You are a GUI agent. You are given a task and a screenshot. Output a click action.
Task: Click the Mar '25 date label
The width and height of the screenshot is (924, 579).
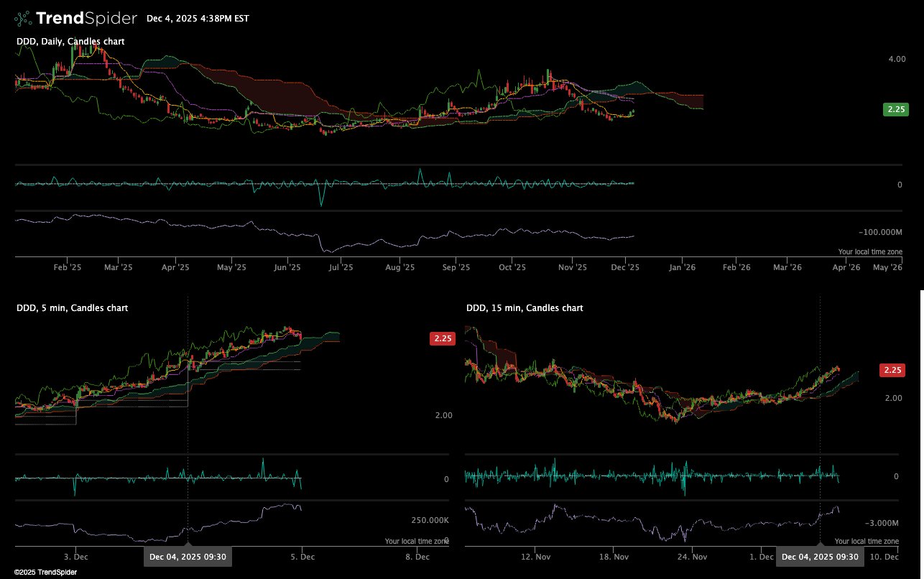click(x=119, y=267)
